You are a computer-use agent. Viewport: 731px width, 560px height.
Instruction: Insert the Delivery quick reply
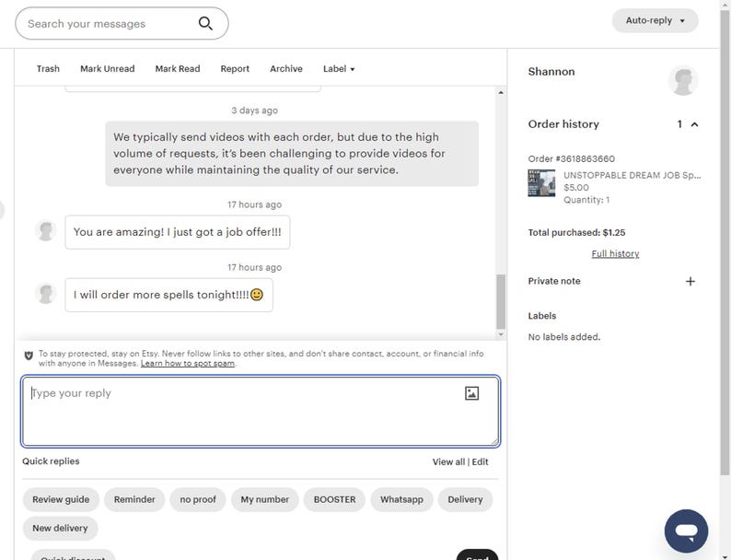465,499
